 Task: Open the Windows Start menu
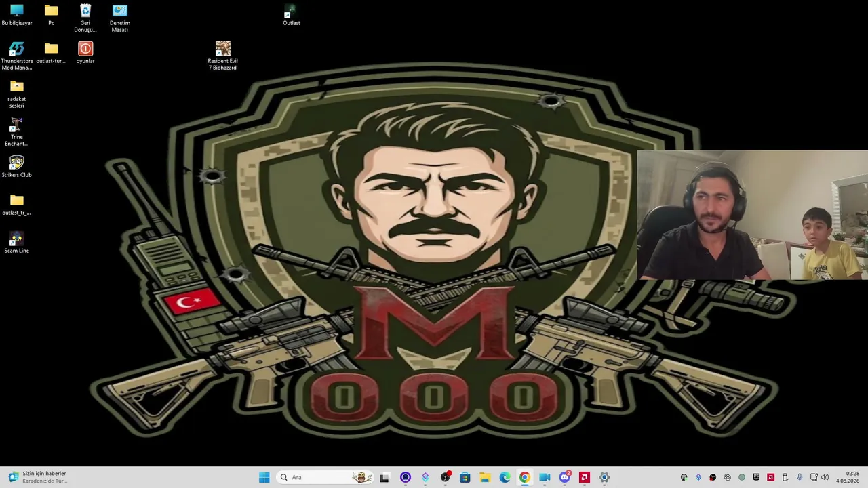264,477
